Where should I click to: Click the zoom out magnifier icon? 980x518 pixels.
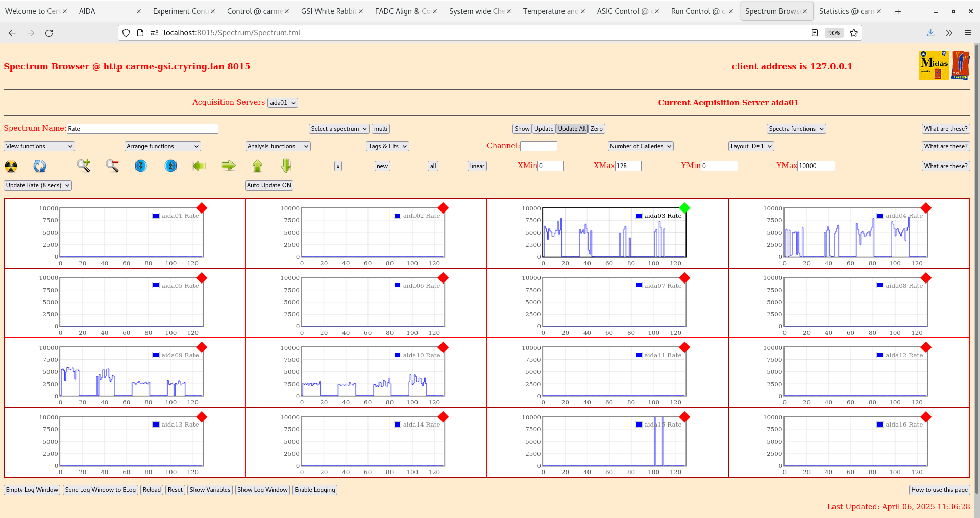112,166
